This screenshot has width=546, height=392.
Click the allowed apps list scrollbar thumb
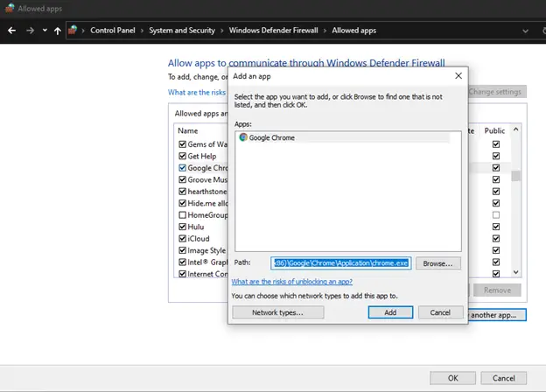(515, 176)
